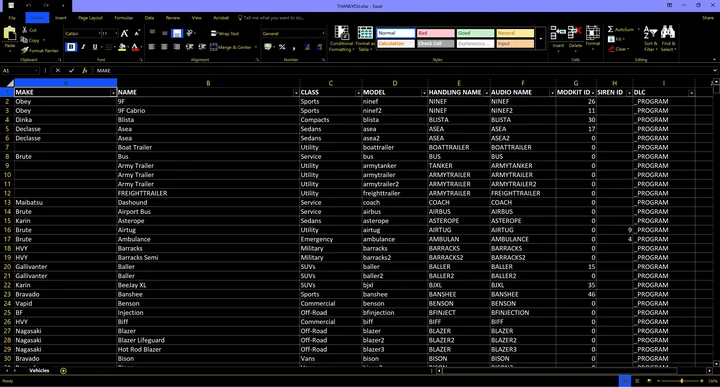The image size is (720, 387).
Task: Decrease font size with small A
Action: tap(137, 34)
